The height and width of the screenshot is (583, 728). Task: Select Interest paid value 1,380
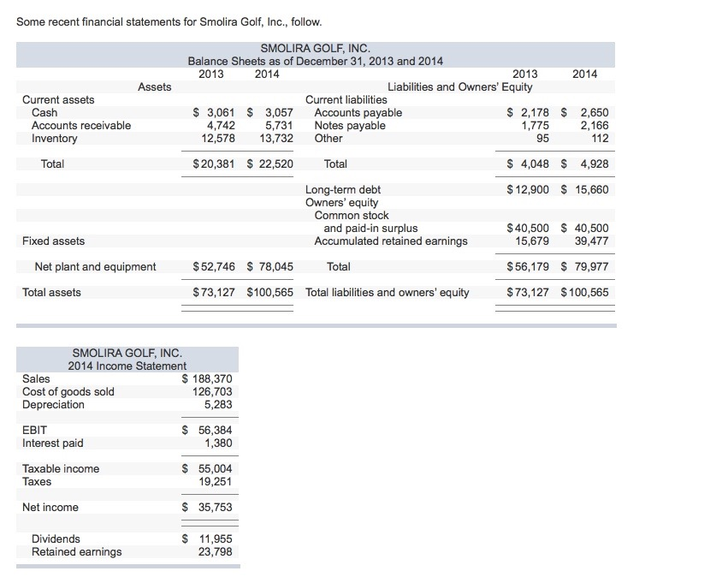[218, 443]
